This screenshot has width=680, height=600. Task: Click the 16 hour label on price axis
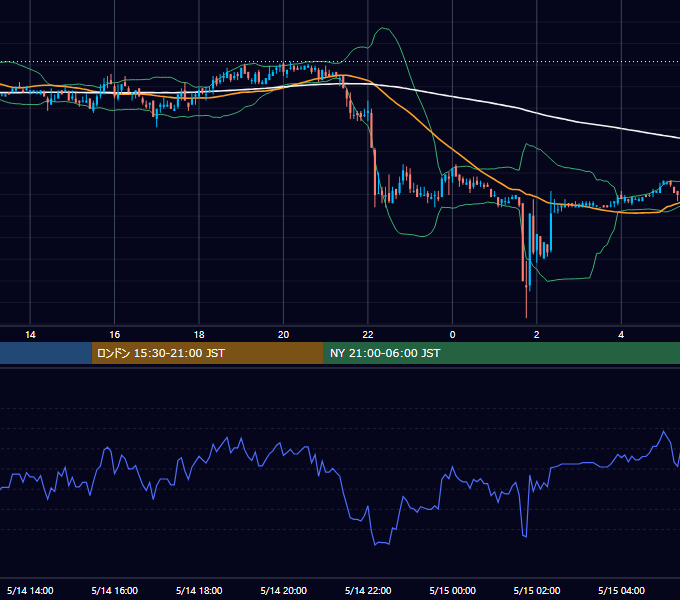coord(114,335)
